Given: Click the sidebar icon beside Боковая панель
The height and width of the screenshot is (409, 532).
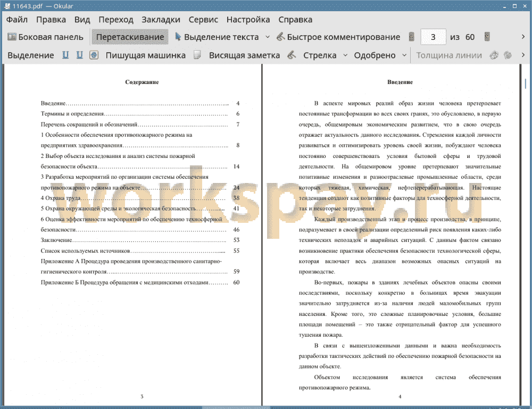Looking at the screenshot, I should [12, 37].
